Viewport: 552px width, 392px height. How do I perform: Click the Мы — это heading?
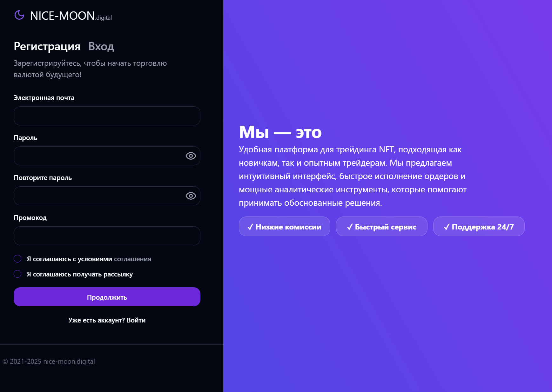click(x=280, y=132)
